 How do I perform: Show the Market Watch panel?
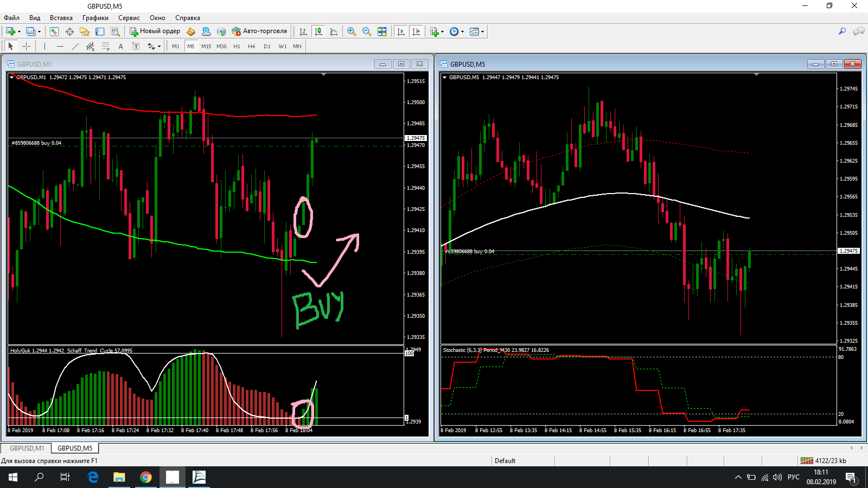[54, 31]
